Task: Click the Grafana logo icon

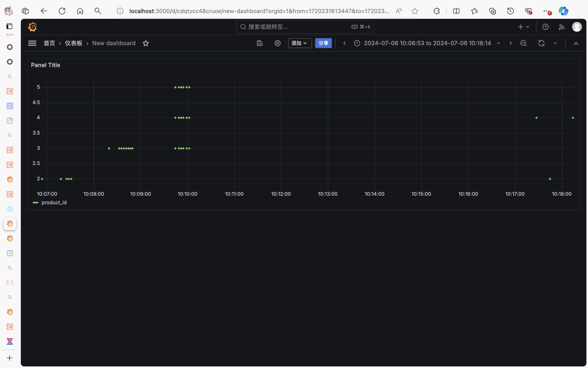Action: pyautogui.click(x=32, y=27)
